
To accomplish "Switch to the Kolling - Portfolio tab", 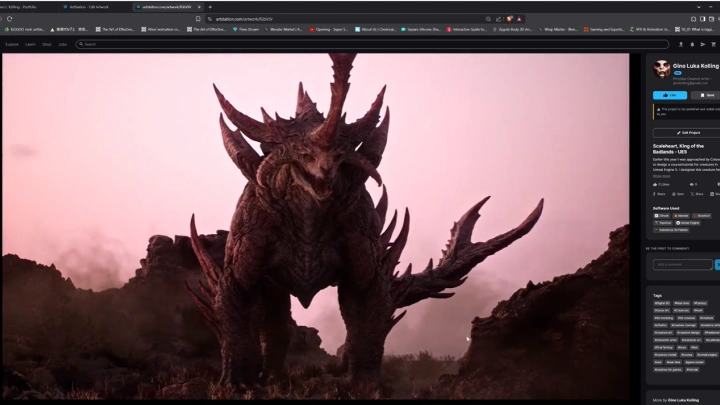I will (18, 7).
